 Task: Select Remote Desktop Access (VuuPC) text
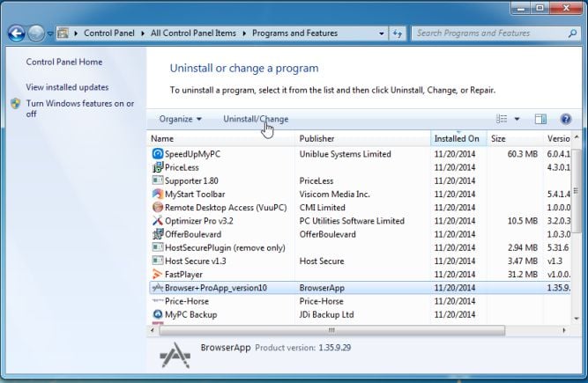tap(226, 208)
